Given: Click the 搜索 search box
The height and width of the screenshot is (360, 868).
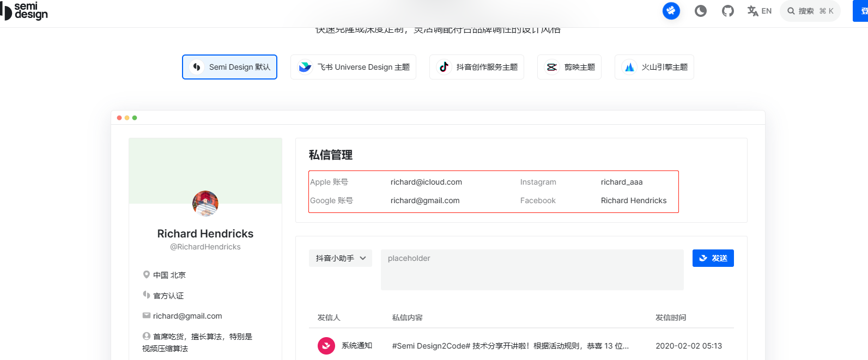Looking at the screenshot, I should tap(810, 11).
